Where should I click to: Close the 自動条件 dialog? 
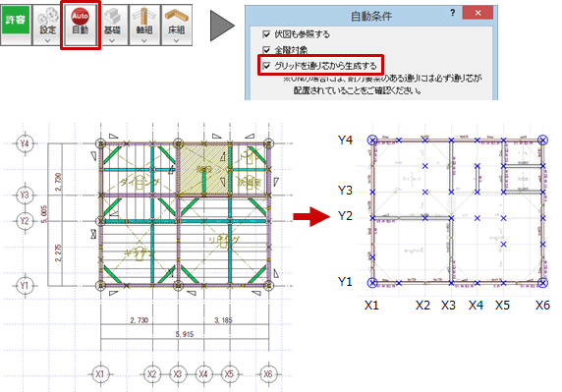(478, 13)
